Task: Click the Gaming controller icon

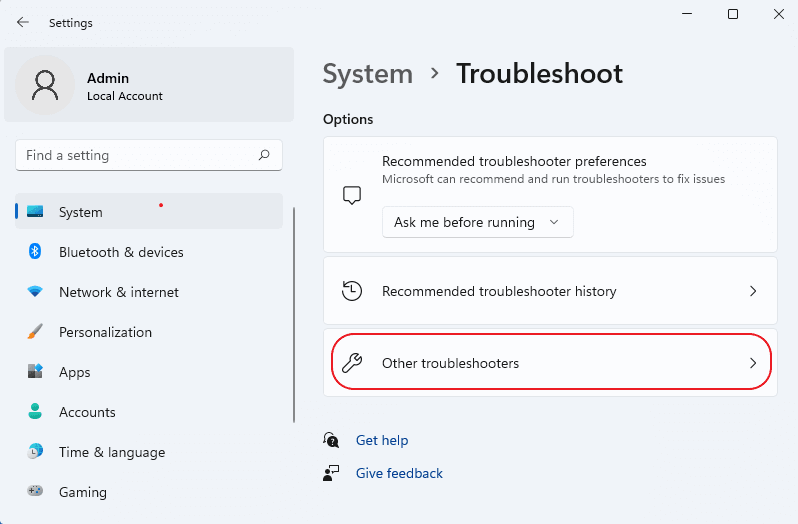Action: click(x=35, y=491)
